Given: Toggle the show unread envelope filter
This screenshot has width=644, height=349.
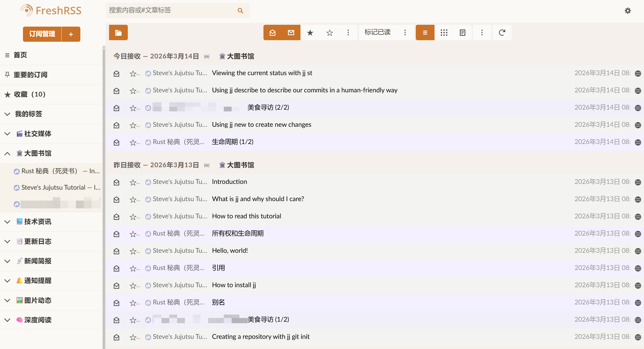Looking at the screenshot, I should (291, 33).
